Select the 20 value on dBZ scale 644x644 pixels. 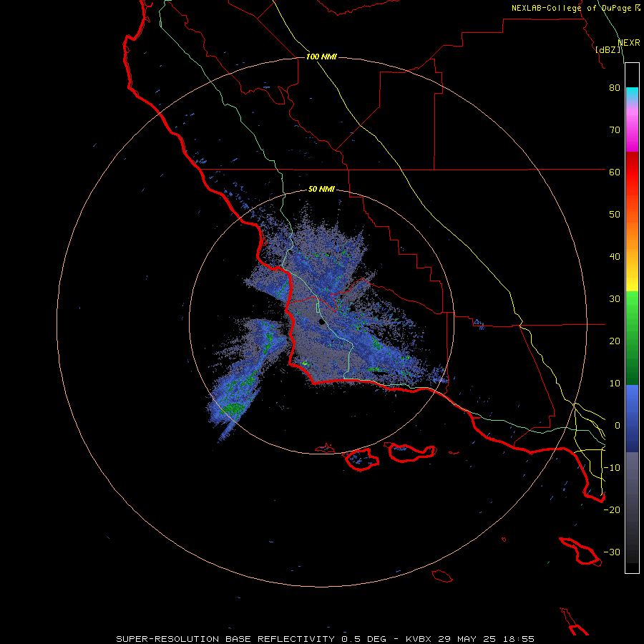pyautogui.click(x=615, y=341)
